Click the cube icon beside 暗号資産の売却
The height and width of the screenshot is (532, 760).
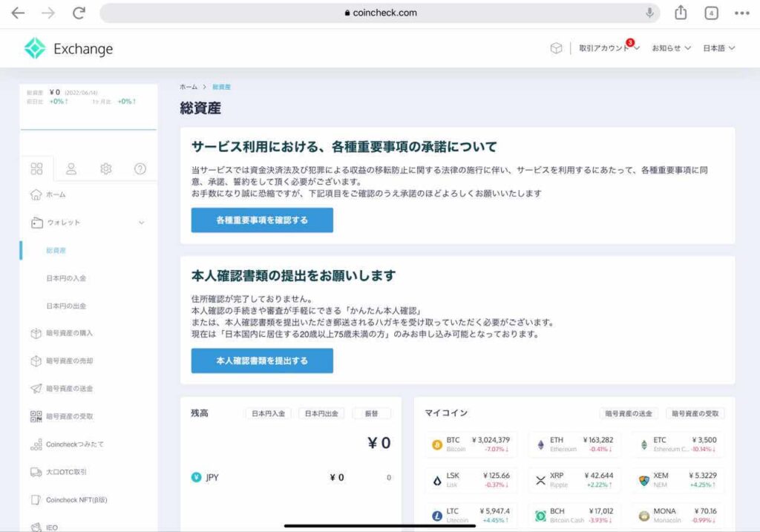(x=36, y=361)
